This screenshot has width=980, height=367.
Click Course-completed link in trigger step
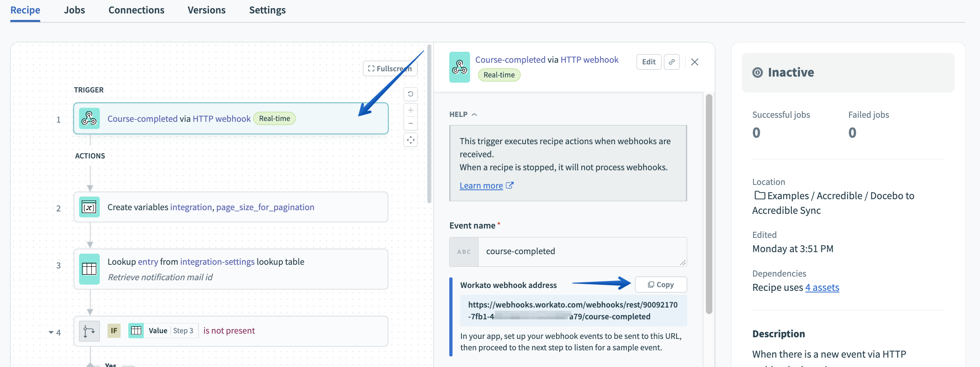[x=143, y=119]
